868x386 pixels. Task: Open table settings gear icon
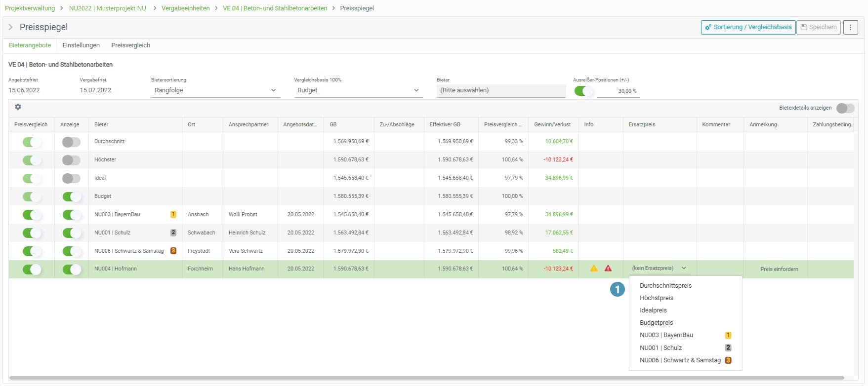[18, 107]
